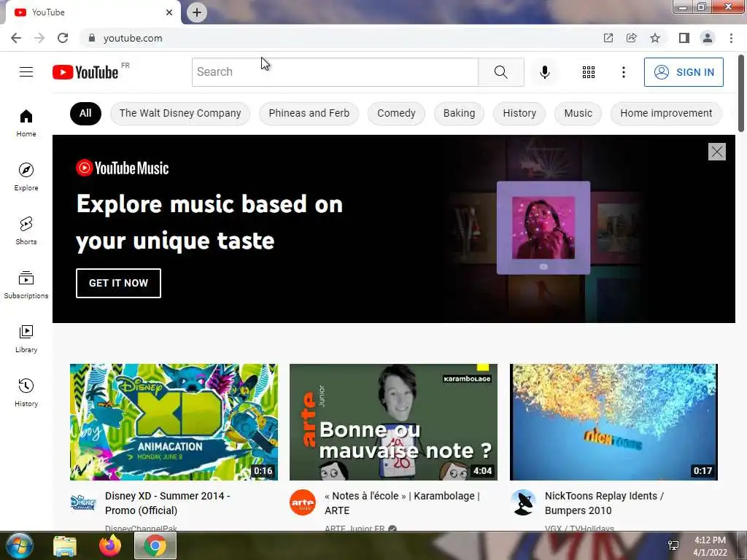Image resolution: width=747 pixels, height=560 pixels.
Task: Click the address bar URL youtube.com
Action: [133, 38]
